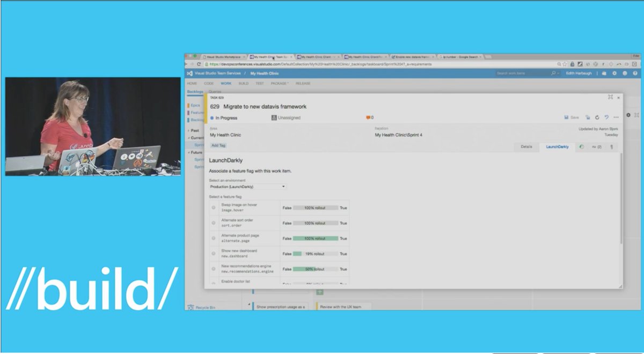The image size is (644, 354).
Task: Open the Production (LaunchDarkly) environment dropdown
Action: coord(247,187)
